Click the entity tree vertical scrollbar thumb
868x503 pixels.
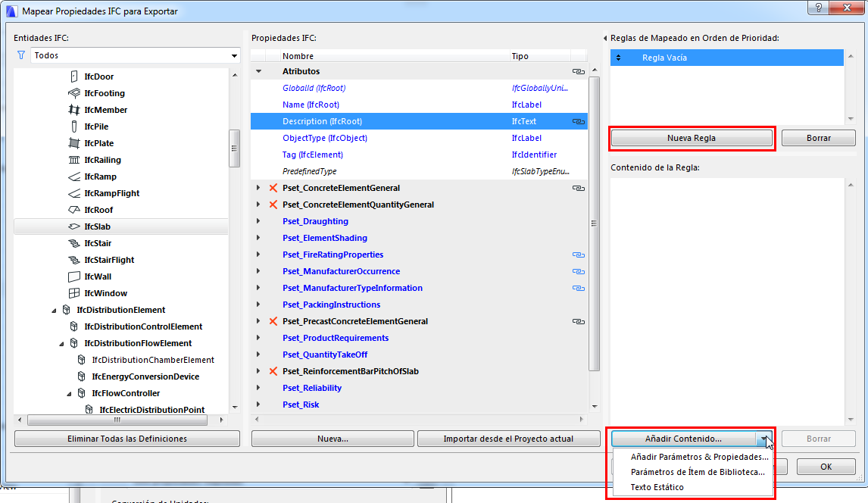234,148
